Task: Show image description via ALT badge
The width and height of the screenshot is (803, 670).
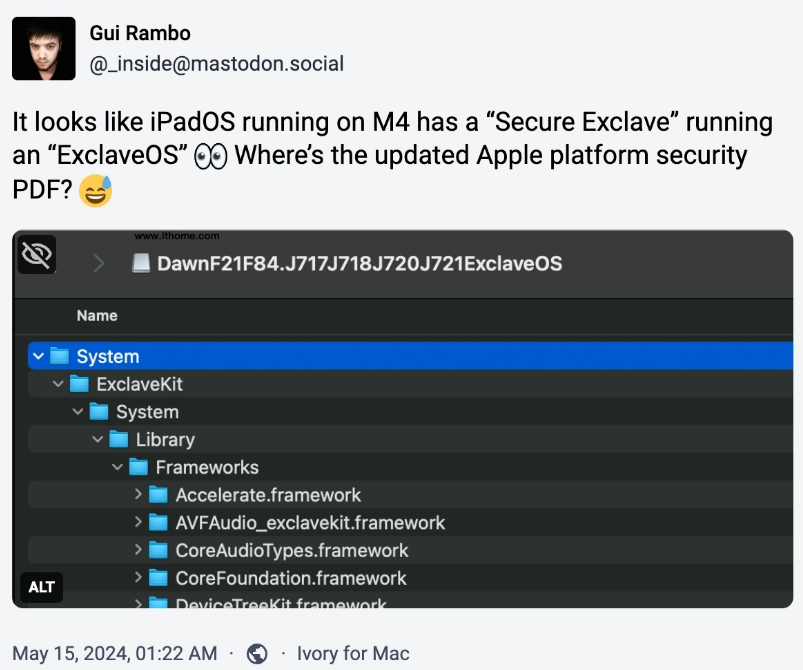Action: (41, 587)
